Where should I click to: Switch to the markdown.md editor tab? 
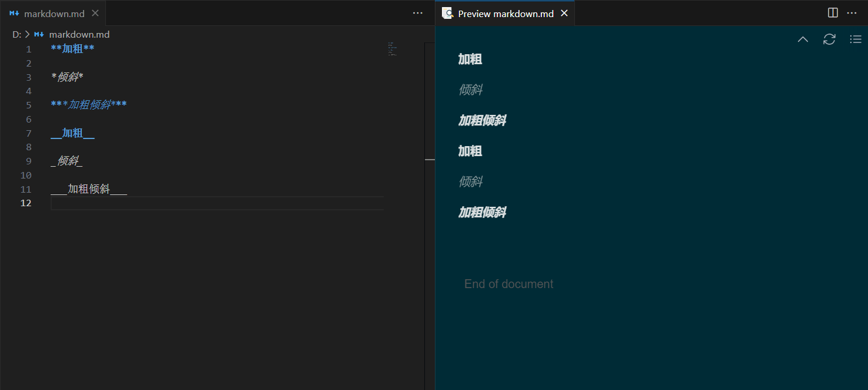[54, 14]
